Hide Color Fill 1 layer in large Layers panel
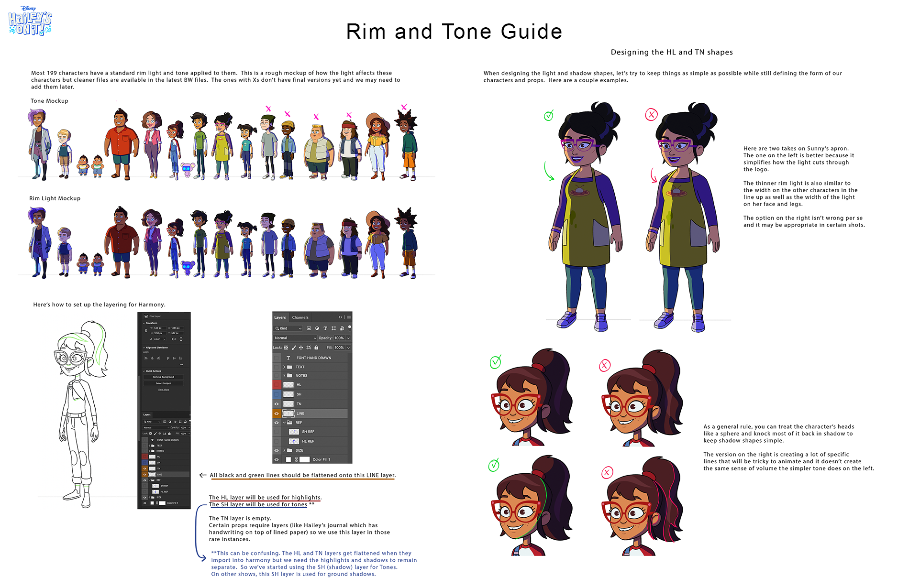The width and height of the screenshot is (909, 588). point(277,459)
